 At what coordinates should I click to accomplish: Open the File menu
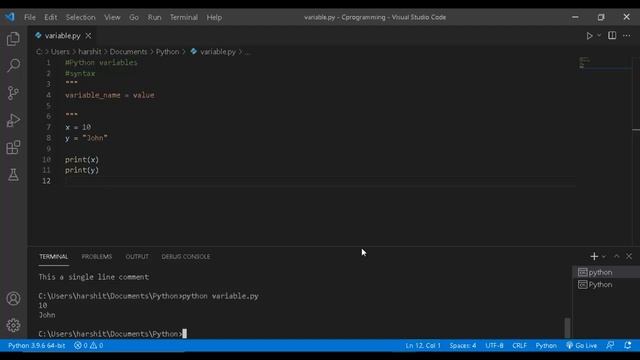[29, 17]
